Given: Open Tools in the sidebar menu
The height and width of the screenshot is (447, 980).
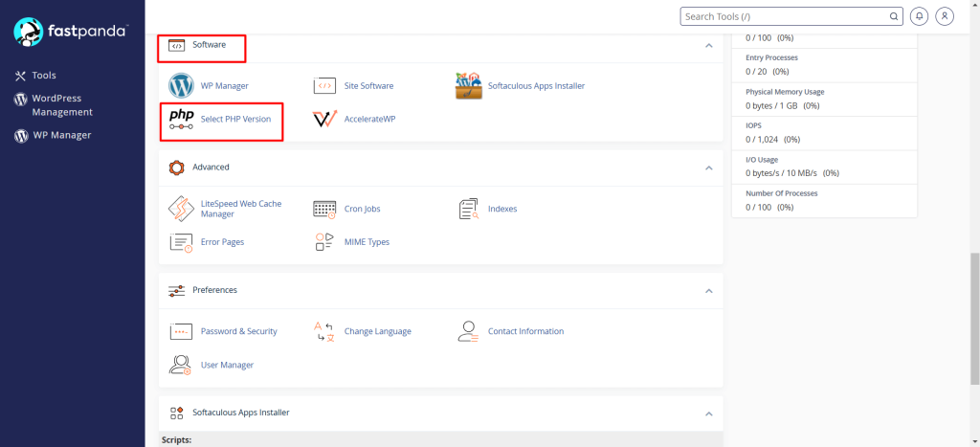Looking at the screenshot, I should (44, 76).
